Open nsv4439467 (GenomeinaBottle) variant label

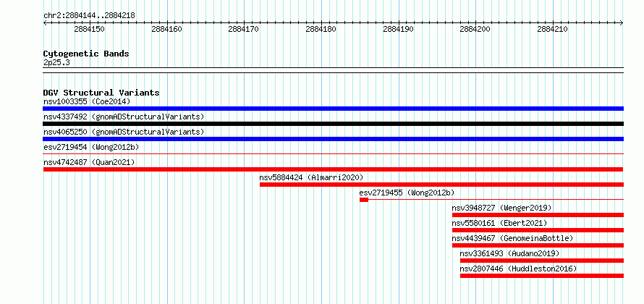coord(512,238)
